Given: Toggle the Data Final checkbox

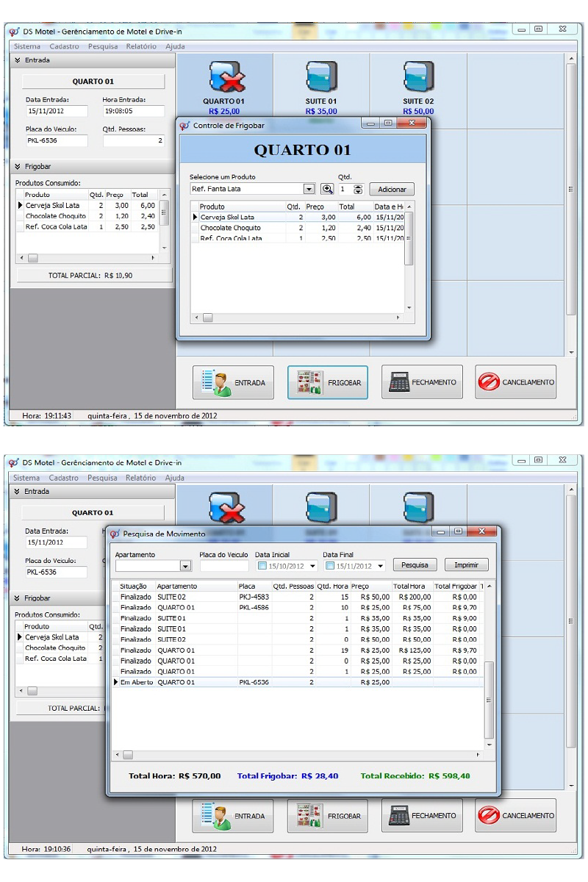Looking at the screenshot, I should (x=330, y=566).
